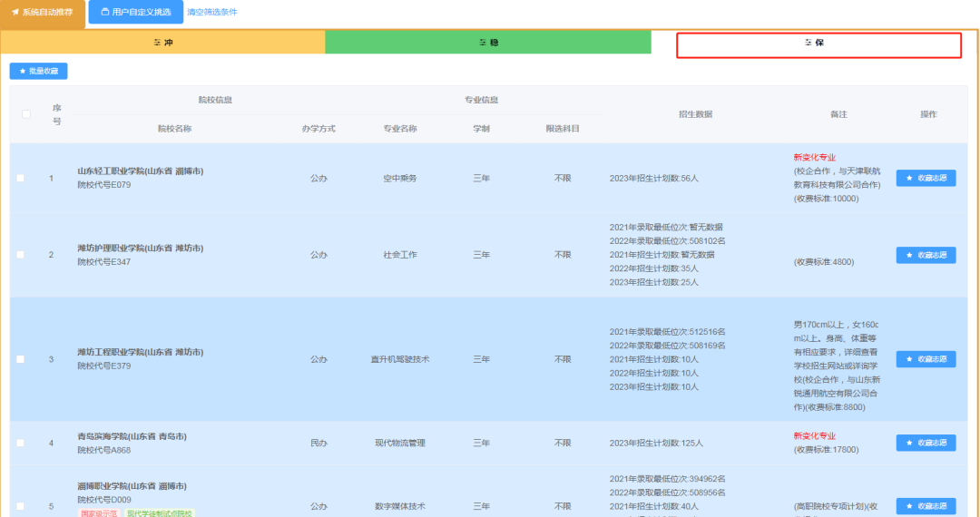Check the box for row 1 山东轻工职业学院
Screen dimensions: 980x517
pyautogui.click(x=21, y=178)
